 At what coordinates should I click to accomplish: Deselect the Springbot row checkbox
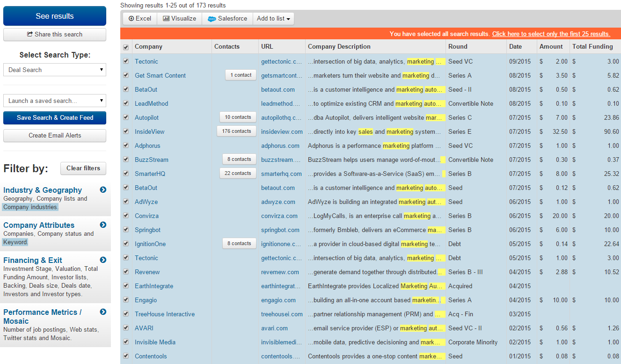[126, 230]
